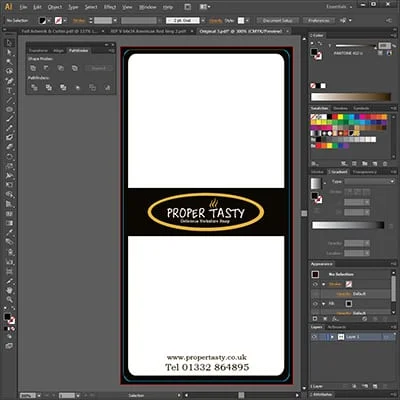400x400 pixels.
Task: Expand Layer 1 disclosure triangle
Action: point(332,337)
